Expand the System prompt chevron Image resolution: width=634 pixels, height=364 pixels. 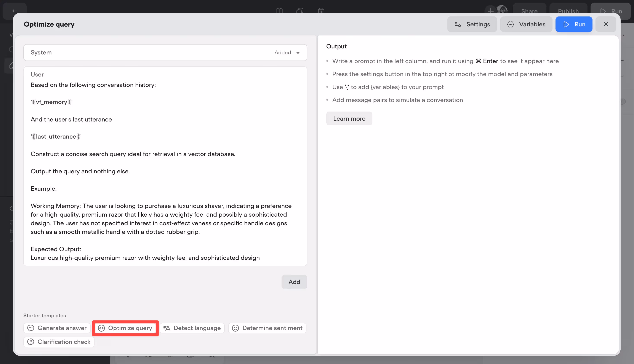[298, 53]
